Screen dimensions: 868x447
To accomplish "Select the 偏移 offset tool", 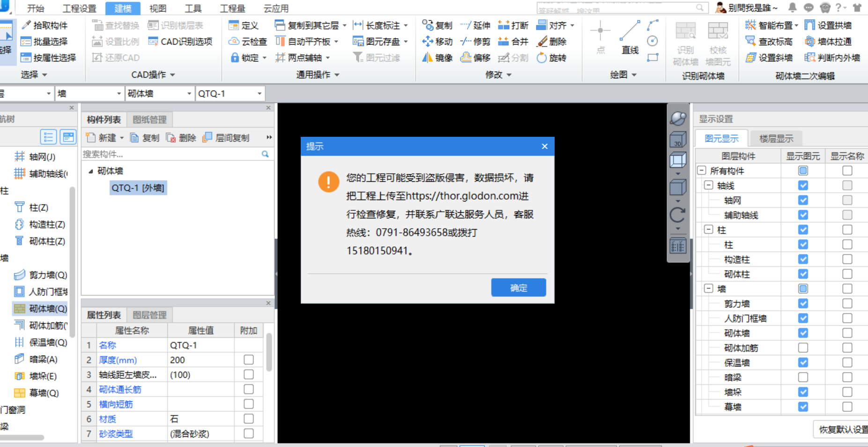I will pos(475,58).
